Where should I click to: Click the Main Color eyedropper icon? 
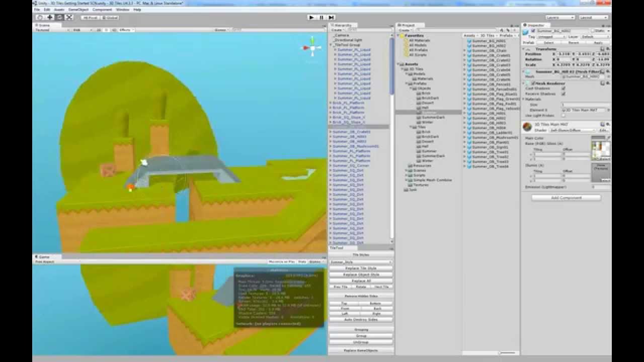[x=608, y=138]
